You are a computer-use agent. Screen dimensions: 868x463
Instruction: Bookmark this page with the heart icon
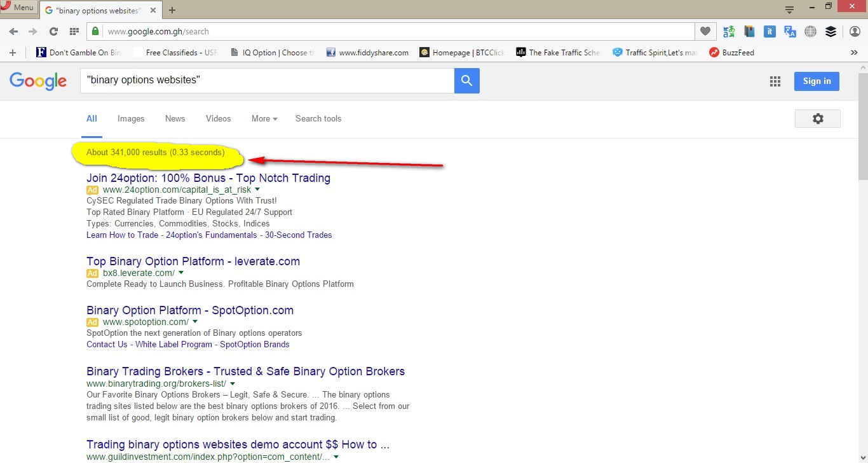705,31
